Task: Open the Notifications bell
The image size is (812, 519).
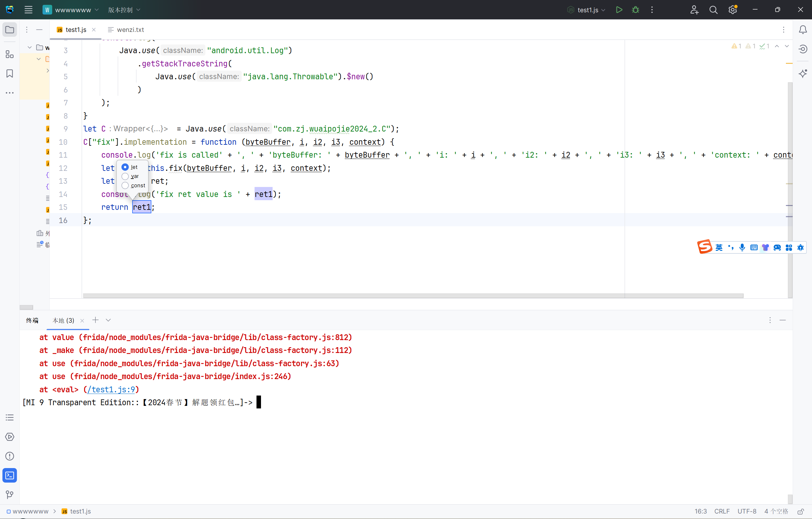Action: click(x=803, y=30)
